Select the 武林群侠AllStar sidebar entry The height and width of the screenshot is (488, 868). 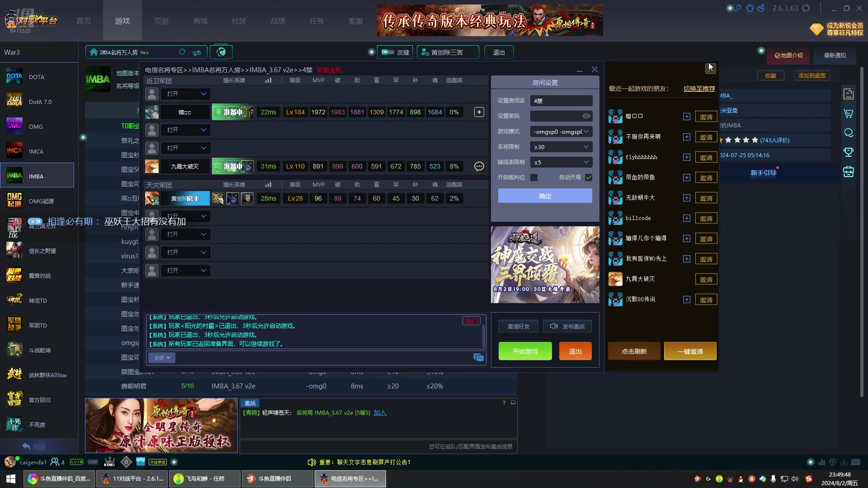(x=37, y=375)
